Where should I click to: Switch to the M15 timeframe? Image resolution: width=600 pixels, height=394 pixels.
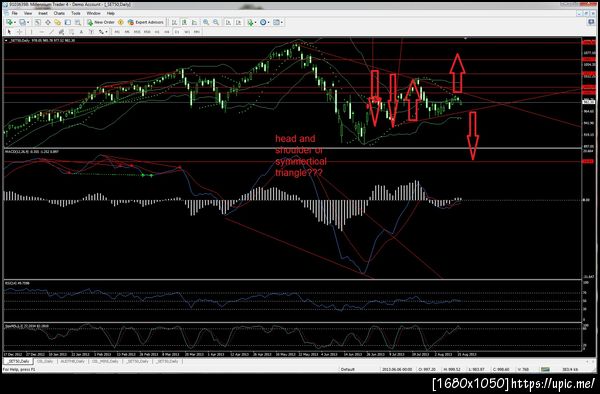(137, 32)
